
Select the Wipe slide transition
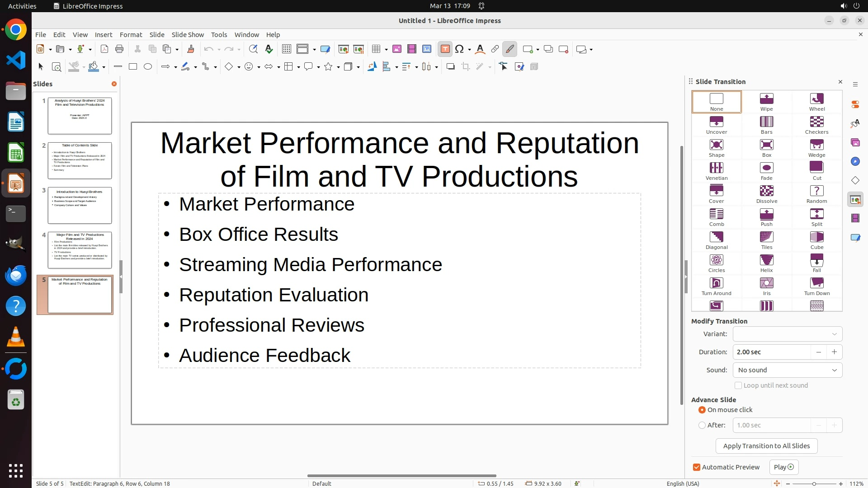766,102
